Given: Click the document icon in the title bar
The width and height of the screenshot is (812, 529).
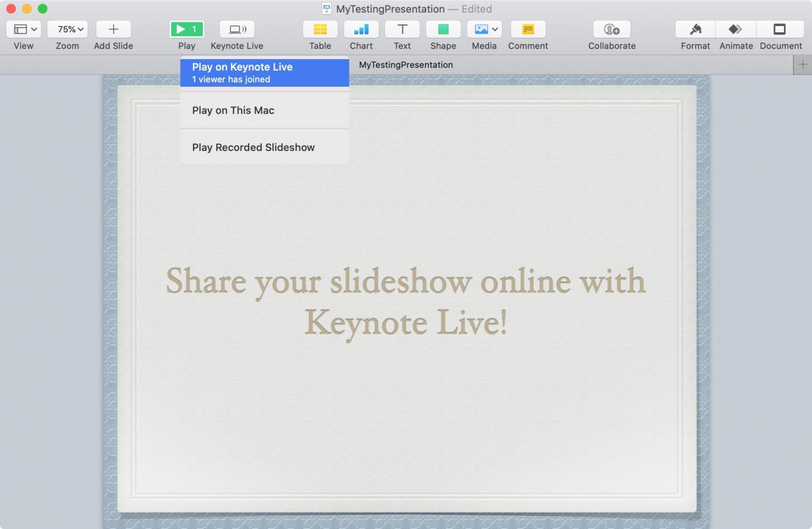Looking at the screenshot, I should click(327, 9).
